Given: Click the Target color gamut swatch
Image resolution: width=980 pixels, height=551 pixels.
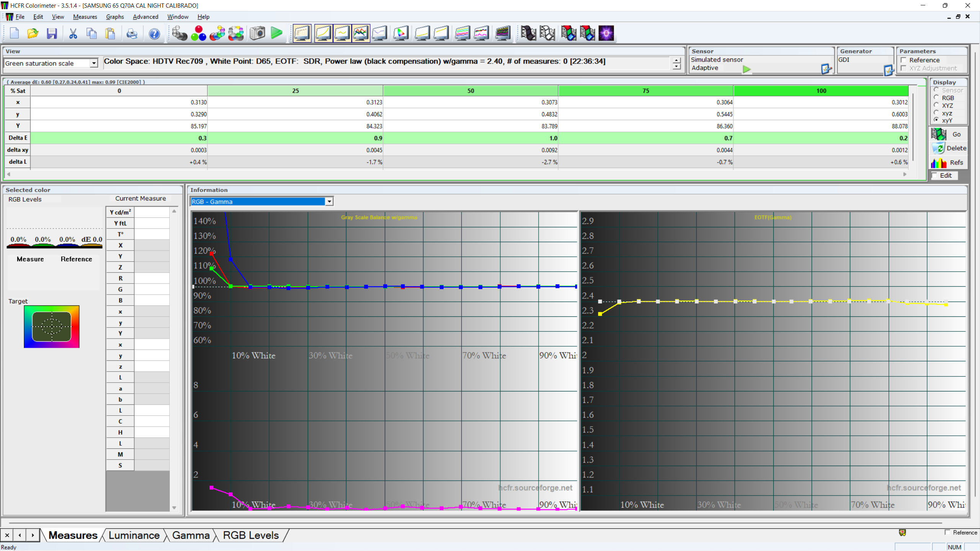Looking at the screenshot, I should (x=52, y=326).
